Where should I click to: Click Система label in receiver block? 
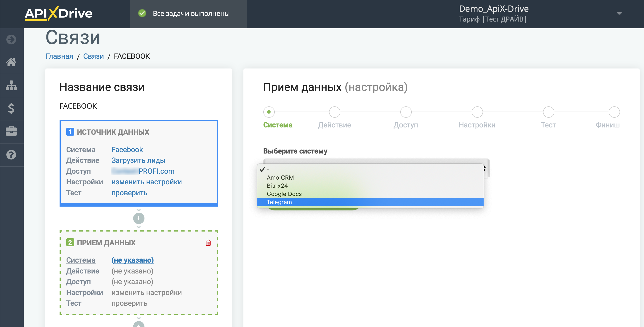pos(81,260)
